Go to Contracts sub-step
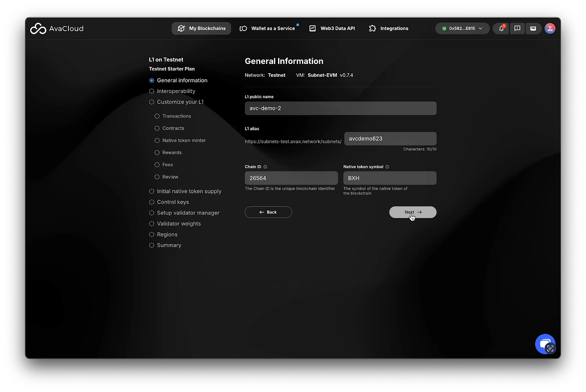The image size is (586, 392). tap(169, 128)
